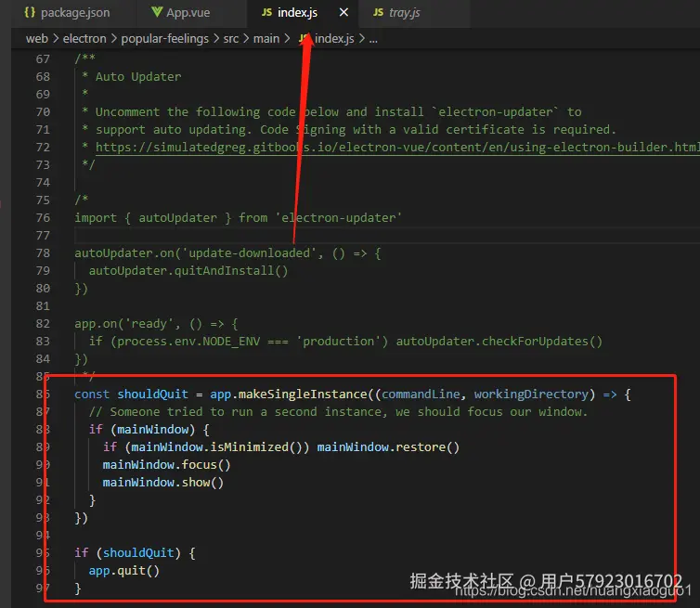
Task: Switch to the package.json tab
Action: (67, 12)
